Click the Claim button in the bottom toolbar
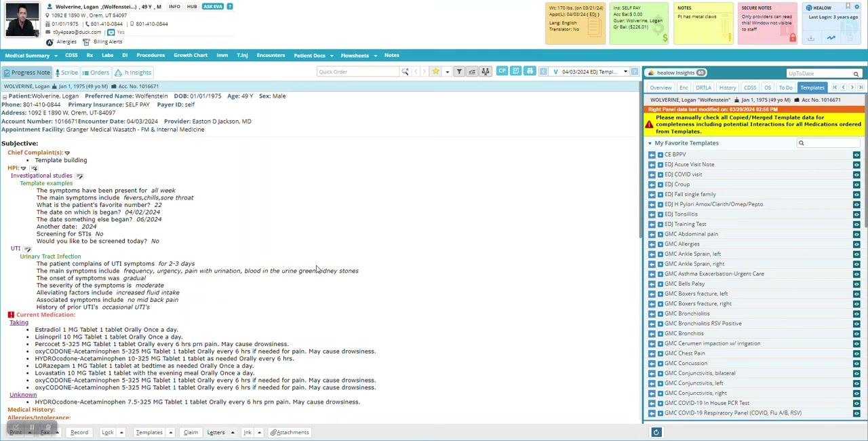The image size is (868, 441). coord(191,432)
